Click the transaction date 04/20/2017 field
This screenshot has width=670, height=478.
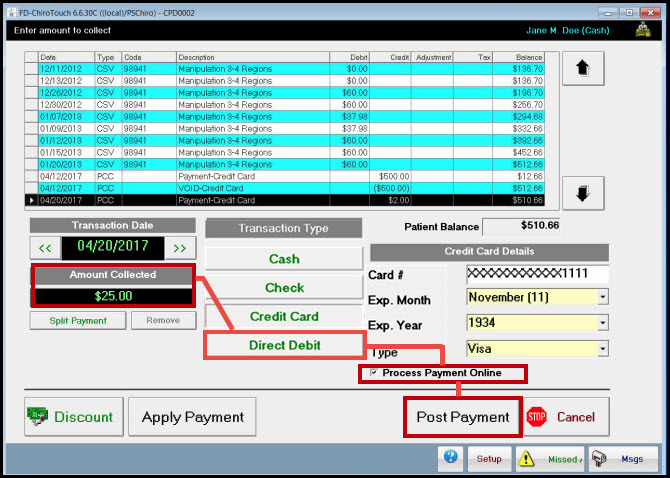(113, 247)
